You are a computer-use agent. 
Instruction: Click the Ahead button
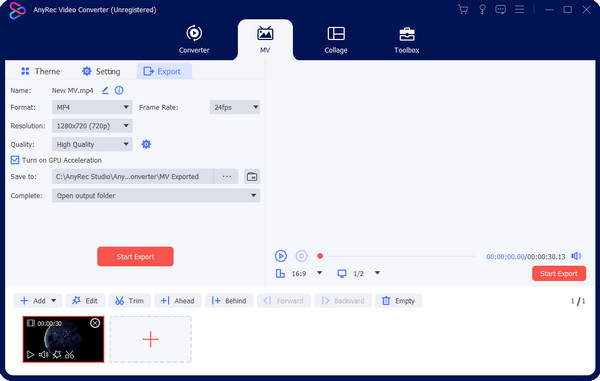click(178, 301)
